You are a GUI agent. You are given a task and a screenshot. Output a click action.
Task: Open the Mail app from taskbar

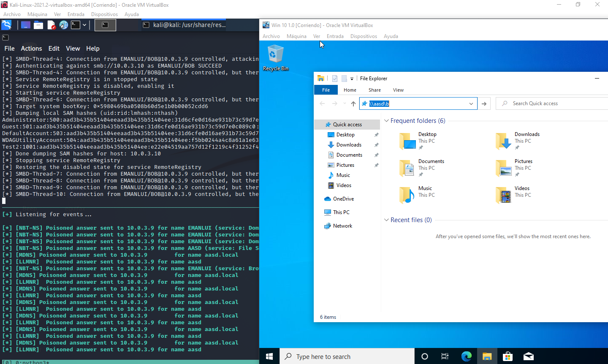coord(528,356)
